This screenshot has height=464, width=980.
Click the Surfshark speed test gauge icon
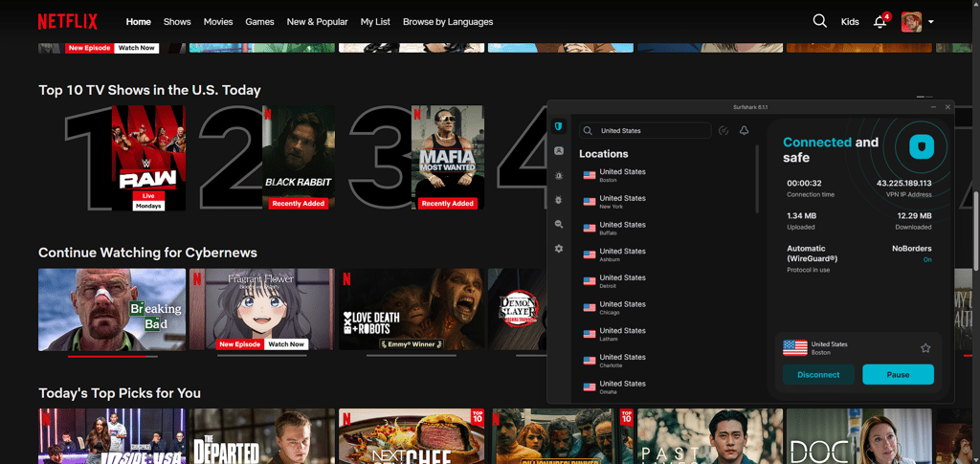pyautogui.click(x=724, y=130)
